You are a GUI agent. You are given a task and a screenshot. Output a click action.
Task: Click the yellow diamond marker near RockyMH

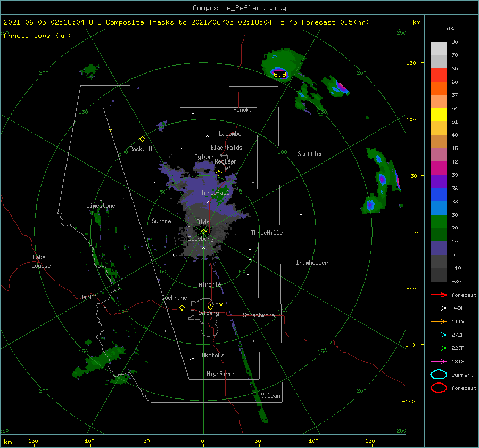coord(142,139)
